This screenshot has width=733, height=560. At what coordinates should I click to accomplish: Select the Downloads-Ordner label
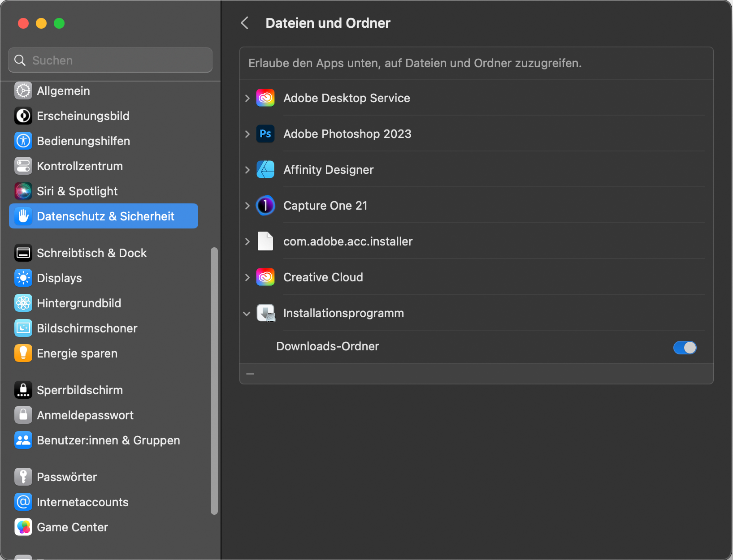pos(328,346)
